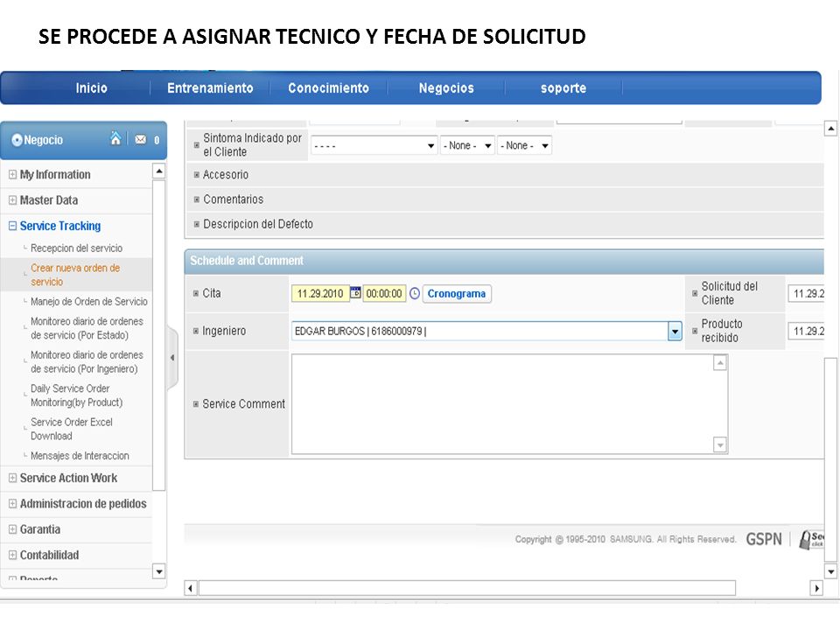
Task: Click the horizontal scrollbar left arrow
Action: pyautogui.click(x=191, y=588)
